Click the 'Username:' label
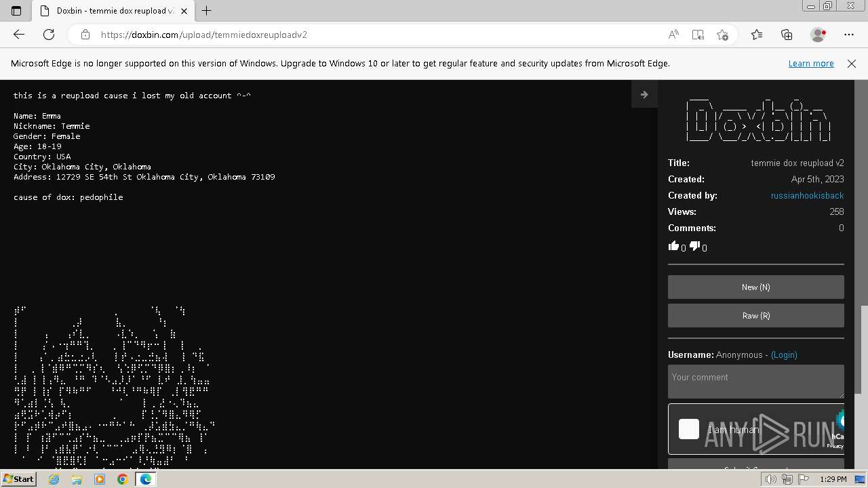This screenshot has width=868, height=488. tap(691, 355)
